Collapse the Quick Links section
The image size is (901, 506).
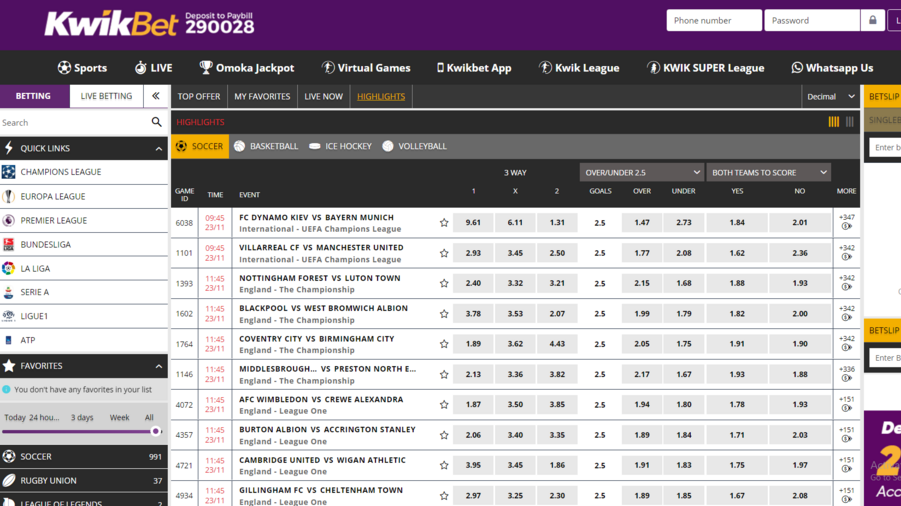tap(158, 148)
